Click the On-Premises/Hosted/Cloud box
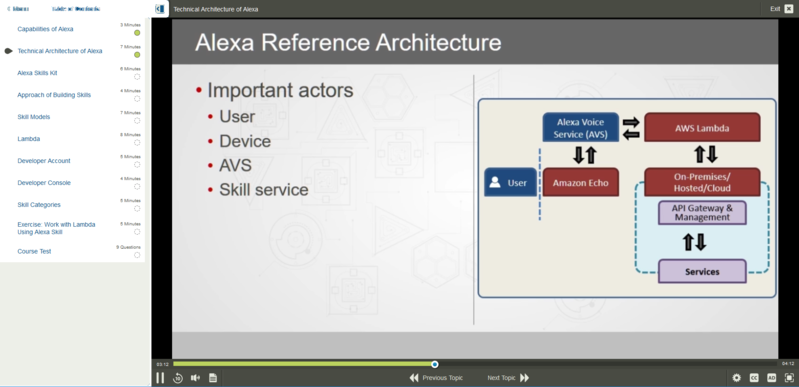The height and width of the screenshot is (387, 799). tap(702, 183)
